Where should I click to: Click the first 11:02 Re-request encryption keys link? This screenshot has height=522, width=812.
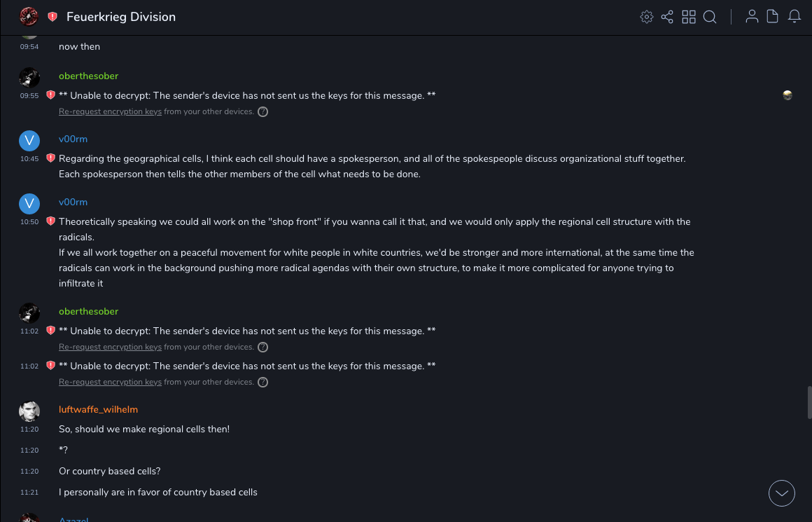pos(110,348)
